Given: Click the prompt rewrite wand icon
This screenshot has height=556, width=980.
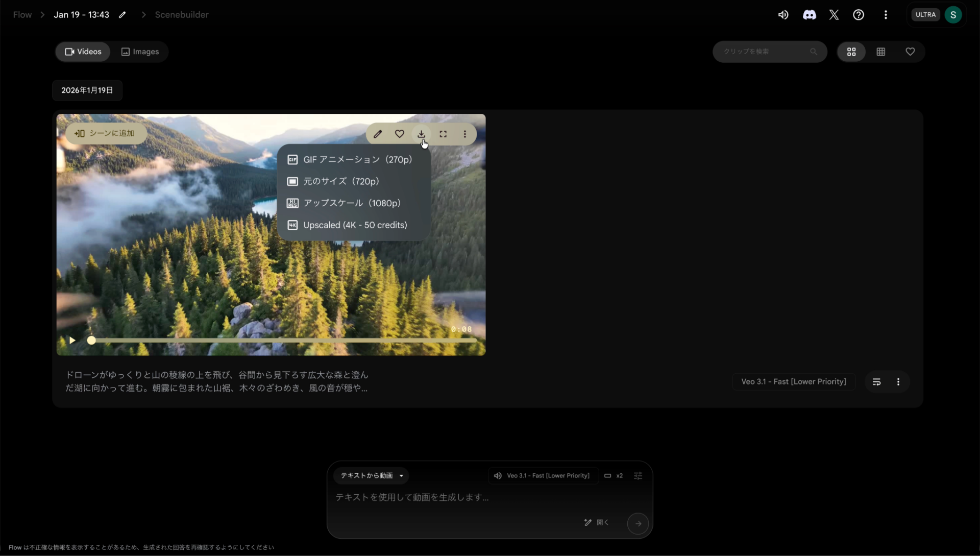Looking at the screenshot, I should point(587,523).
